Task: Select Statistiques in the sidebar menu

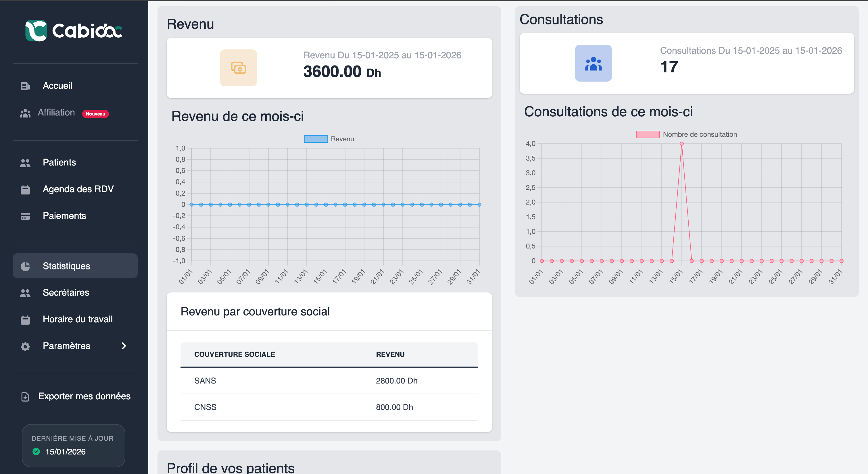Action: pos(66,266)
